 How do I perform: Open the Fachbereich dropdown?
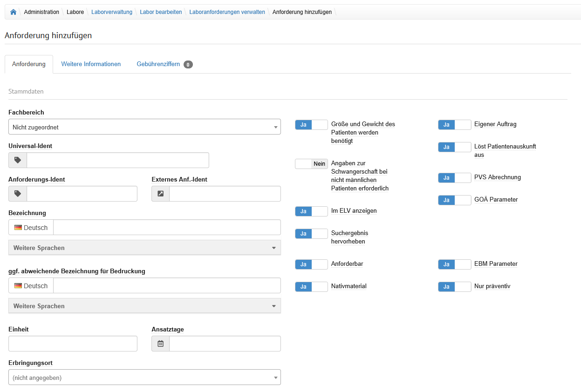(x=144, y=127)
